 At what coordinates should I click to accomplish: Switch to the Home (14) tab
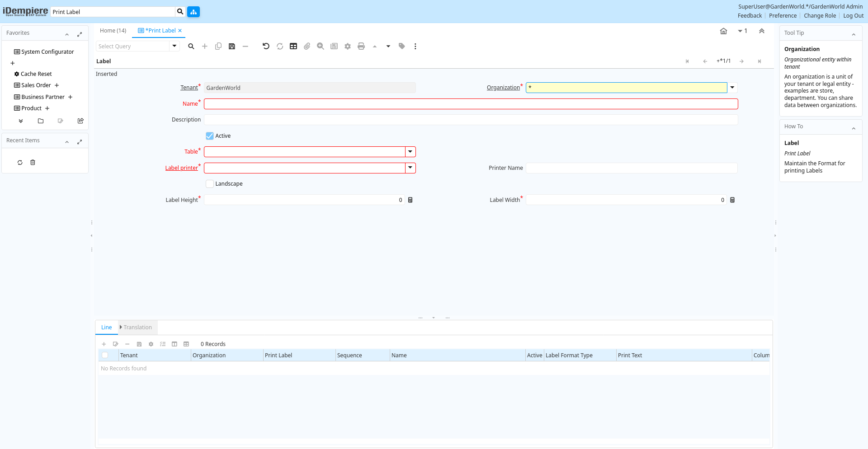[113, 31]
